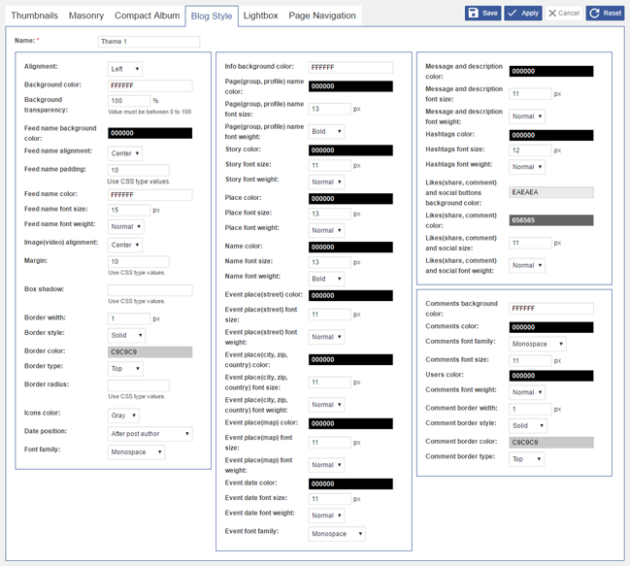
Task: Open the Feed name alignment dropdown
Action: click(x=125, y=153)
